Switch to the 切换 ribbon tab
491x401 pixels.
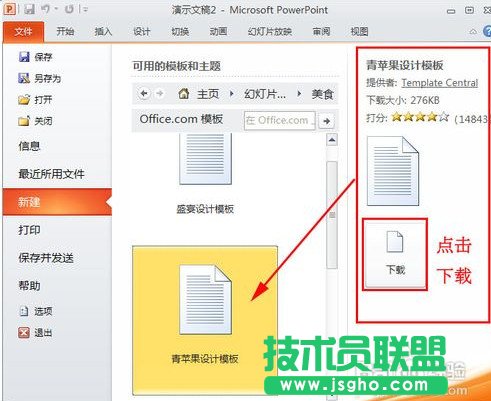[180, 32]
